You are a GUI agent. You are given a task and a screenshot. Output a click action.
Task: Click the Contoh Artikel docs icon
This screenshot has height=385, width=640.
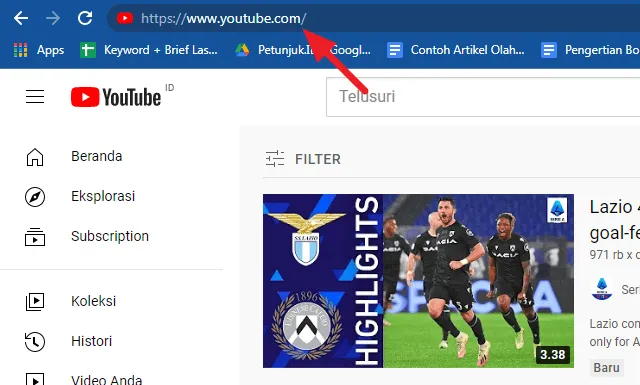tap(395, 50)
